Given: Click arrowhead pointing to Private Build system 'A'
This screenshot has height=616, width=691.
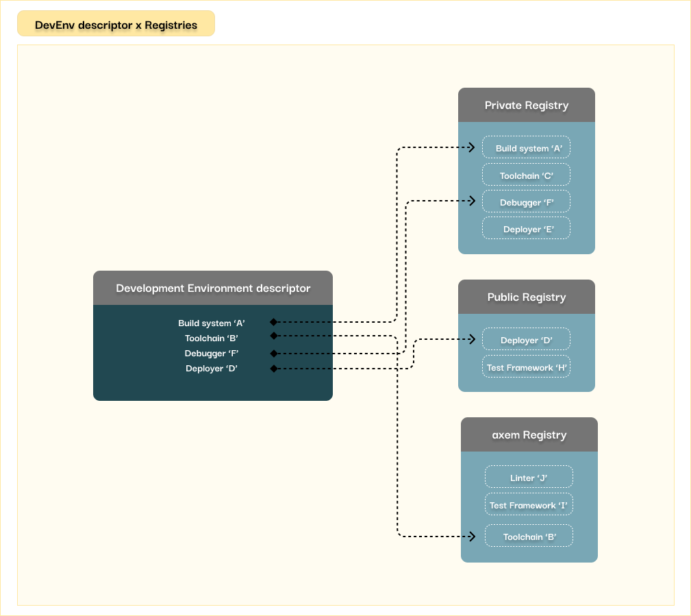Looking at the screenshot, I should pyautogui.click(x=472, y=147).
